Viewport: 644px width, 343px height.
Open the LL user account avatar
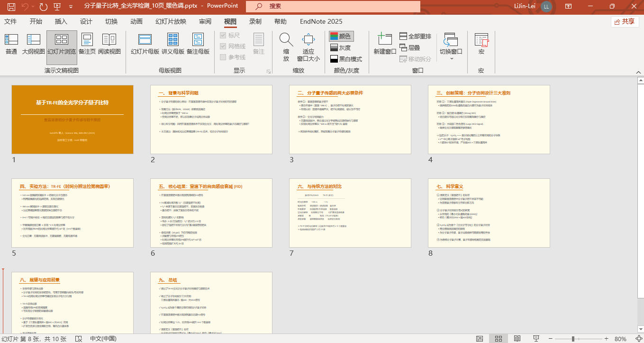(x=546, y=7)
